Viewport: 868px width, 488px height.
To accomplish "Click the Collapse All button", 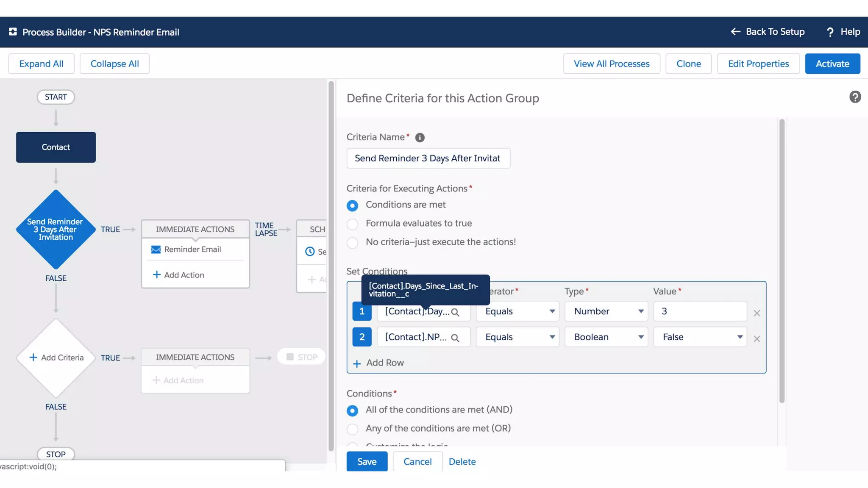I will [114, 64].
